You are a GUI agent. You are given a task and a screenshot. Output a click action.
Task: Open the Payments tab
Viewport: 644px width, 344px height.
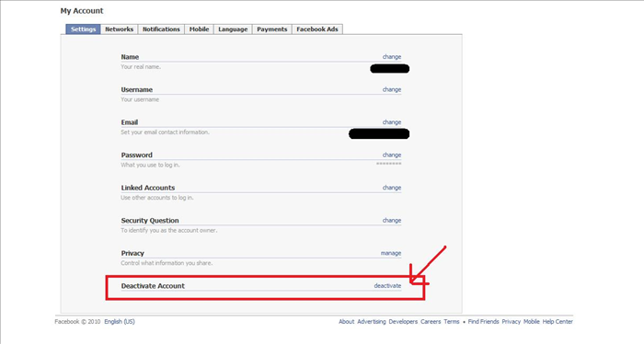point(272,29)
